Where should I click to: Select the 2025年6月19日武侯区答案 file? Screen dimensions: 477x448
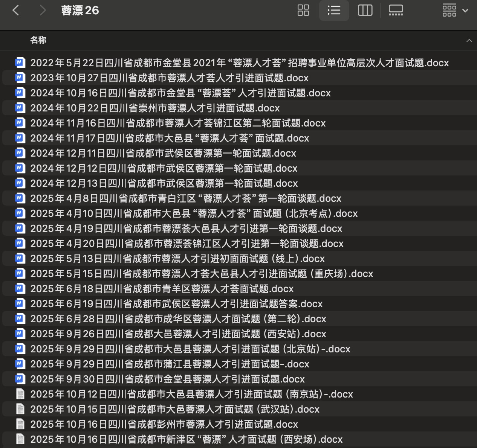point(176,304)
